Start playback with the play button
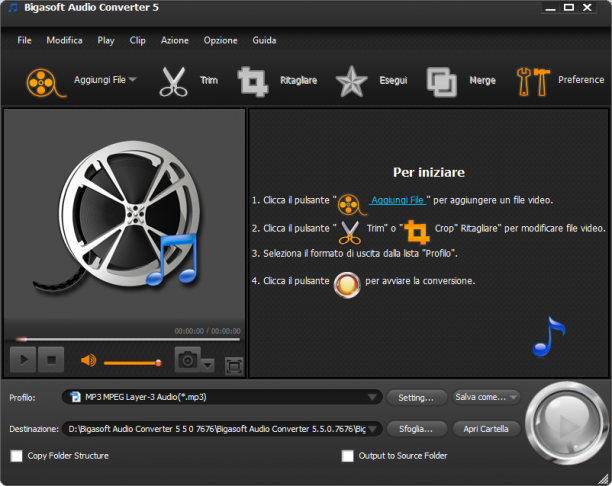612x486 pixels. 23,360
